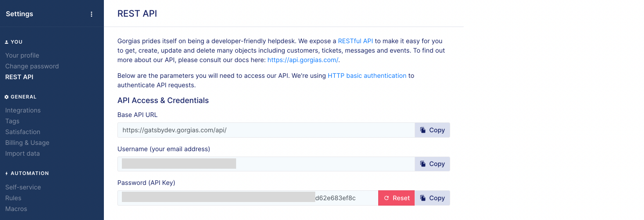Click the REST API page heading
The height and width of the screenshot is (220, 644).
(x=137, y=13)
